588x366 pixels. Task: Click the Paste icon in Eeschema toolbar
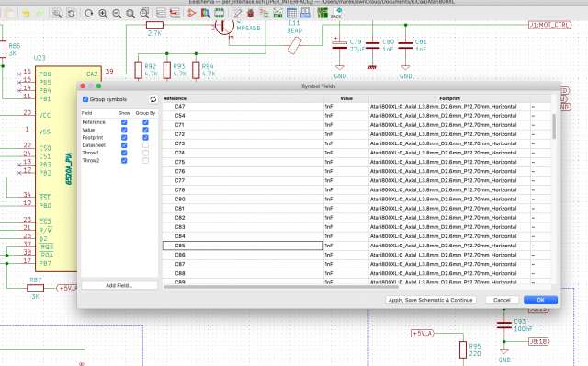(x=9, y=14)
